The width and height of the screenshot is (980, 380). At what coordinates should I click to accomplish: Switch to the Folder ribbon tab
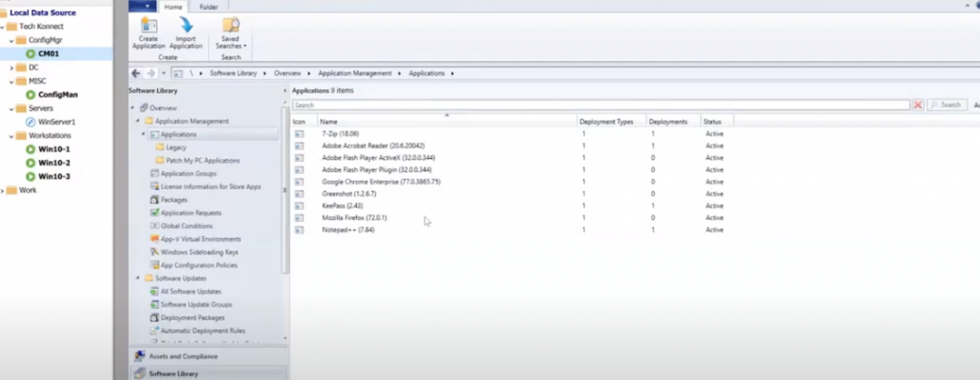point(209,7)
